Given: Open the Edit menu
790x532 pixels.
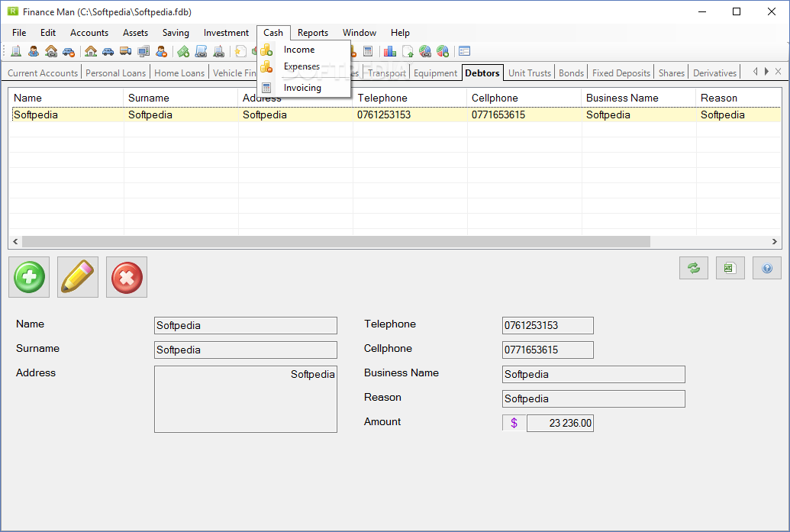Looking at the screenshot, I should [48, 33].
